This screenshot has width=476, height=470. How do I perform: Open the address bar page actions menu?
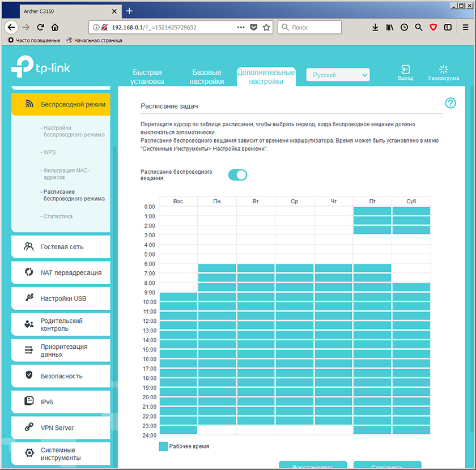[240, 27]
